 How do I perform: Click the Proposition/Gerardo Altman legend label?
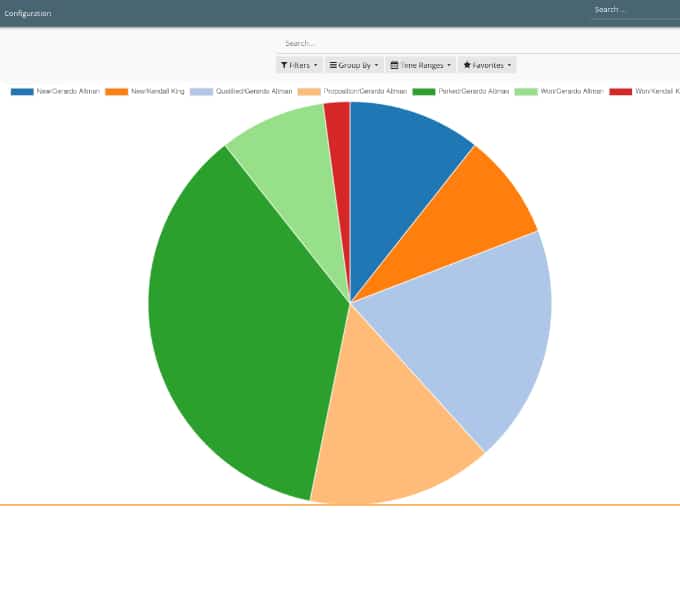365,91
